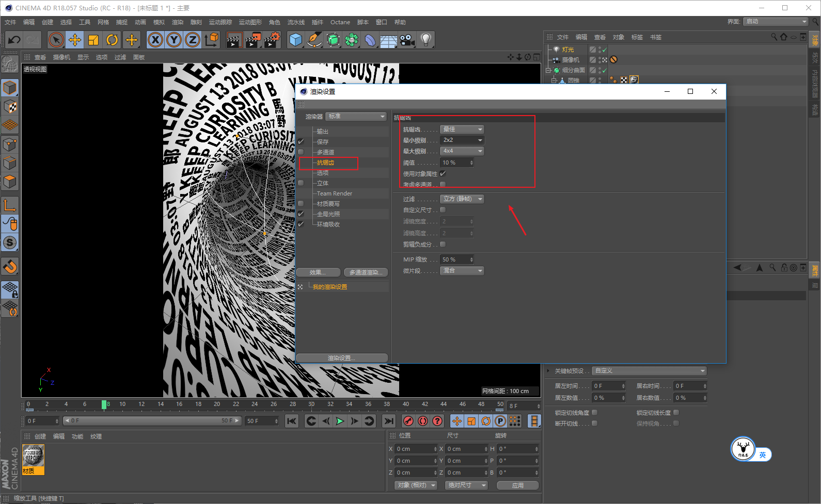This screenshot has width=821, height=504.
Task: Open the viewport 摄像机 menu
Action: tap(61, 57)
